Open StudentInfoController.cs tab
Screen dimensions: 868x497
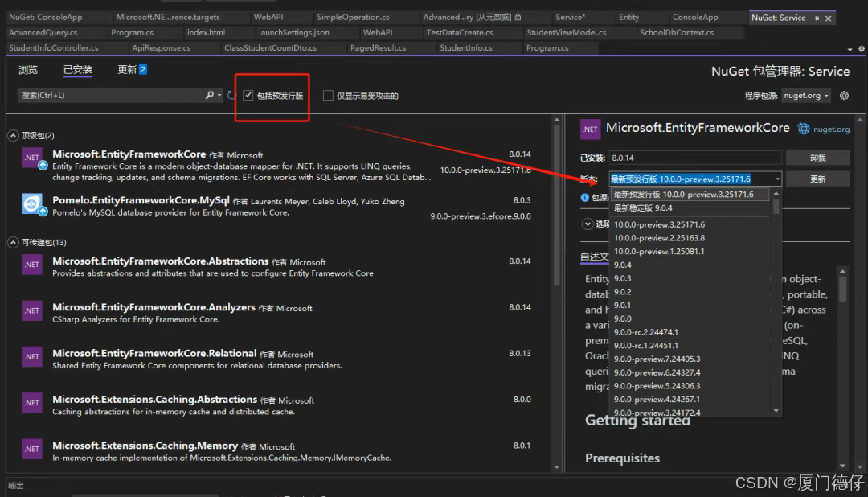[x=54, y=48]
